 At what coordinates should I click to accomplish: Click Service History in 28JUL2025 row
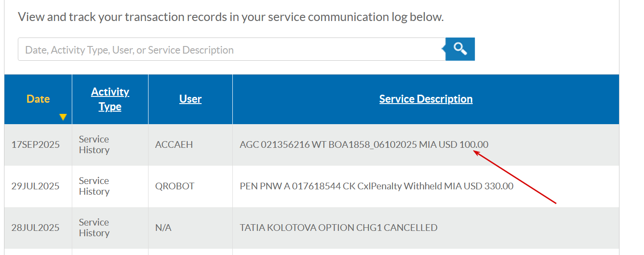[94, 228]
